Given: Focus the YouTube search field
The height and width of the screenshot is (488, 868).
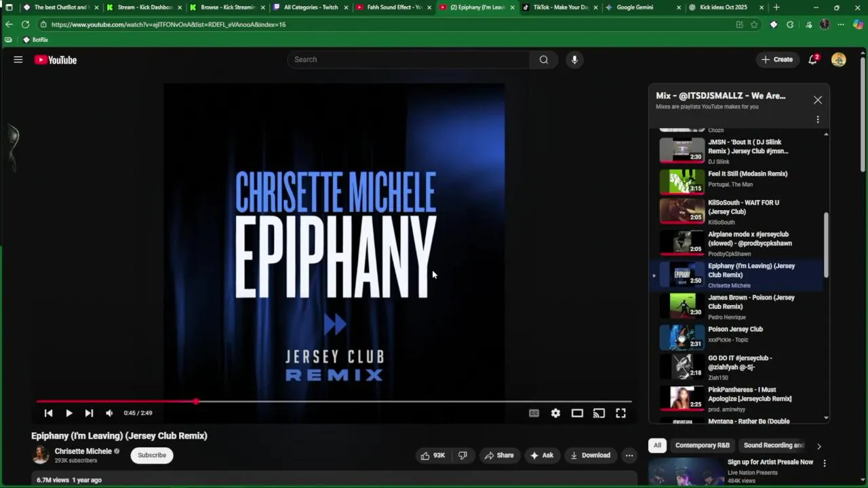Looking at the screenshot, I should pyautogui.click(x=409, y=60).
